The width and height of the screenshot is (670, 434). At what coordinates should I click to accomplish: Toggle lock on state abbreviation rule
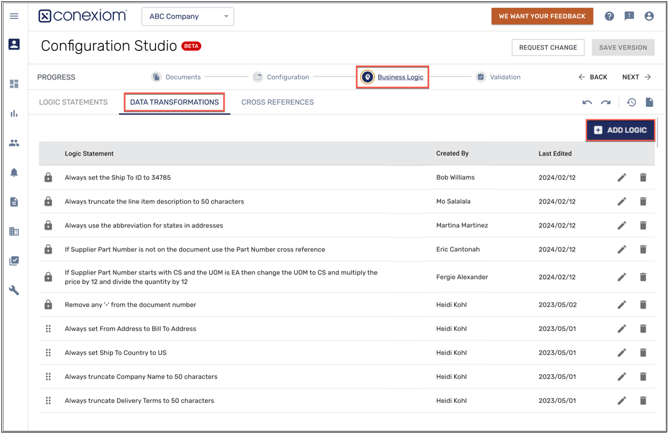[x=48, y=226]
